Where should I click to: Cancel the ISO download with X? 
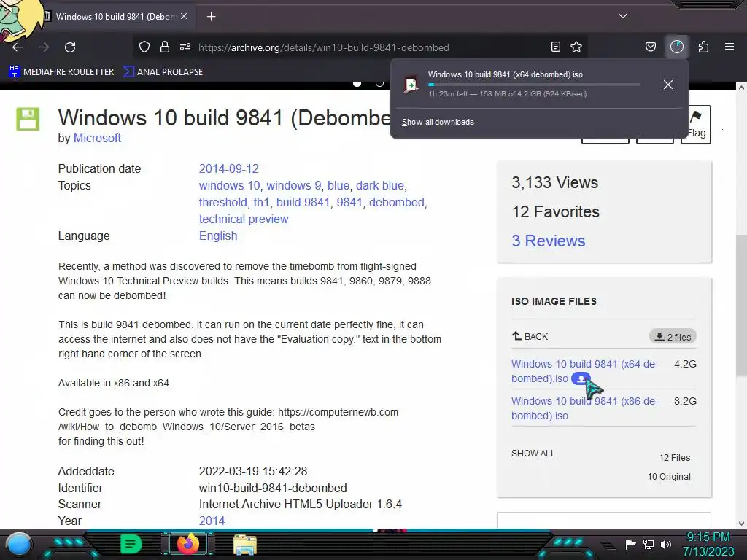click(x=668, y=85)
